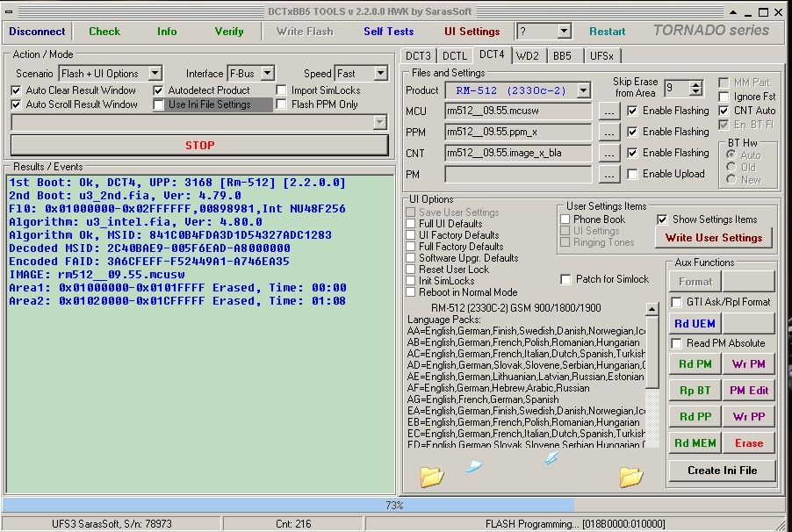Toggle CNT Auto checkbox
The image size is (792, 532).
(x=724, y=110)
